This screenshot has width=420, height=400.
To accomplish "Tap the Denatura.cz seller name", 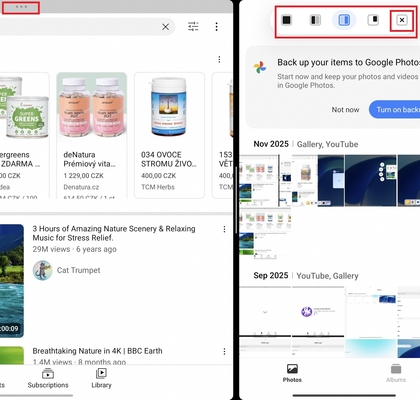I will coord(81,187).
